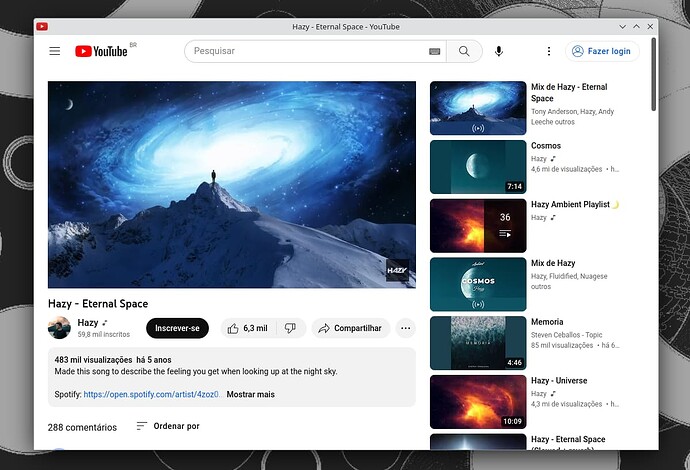
Task: Click the 288 comentários count text
Action: tap(82, 427)
